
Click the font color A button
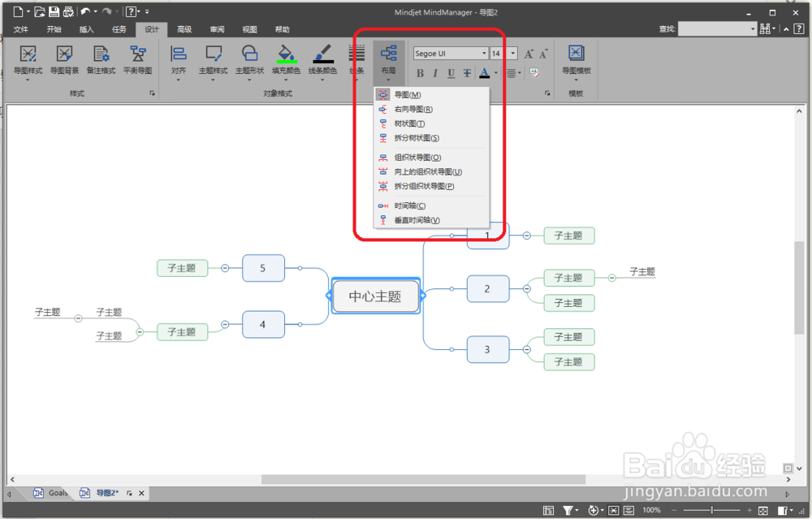coord(484,73)
